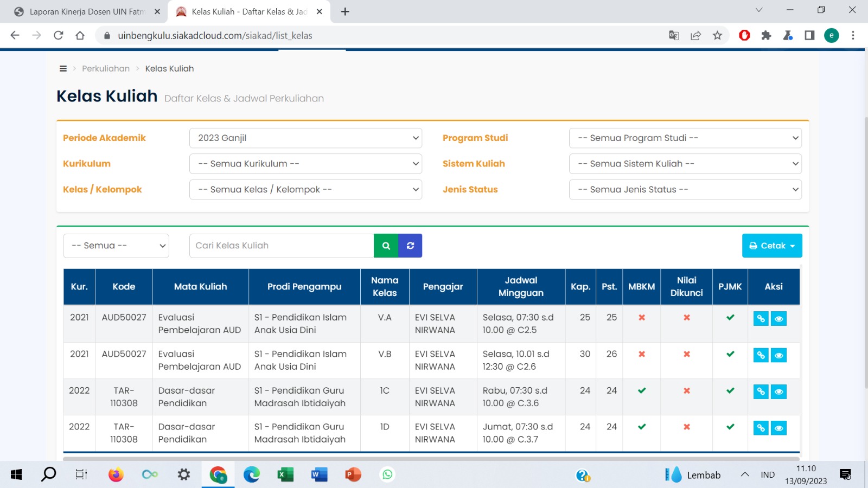View class 1C details with the eye icon
The height and width of the screenshot is (488, 868).
coord(778,392)
